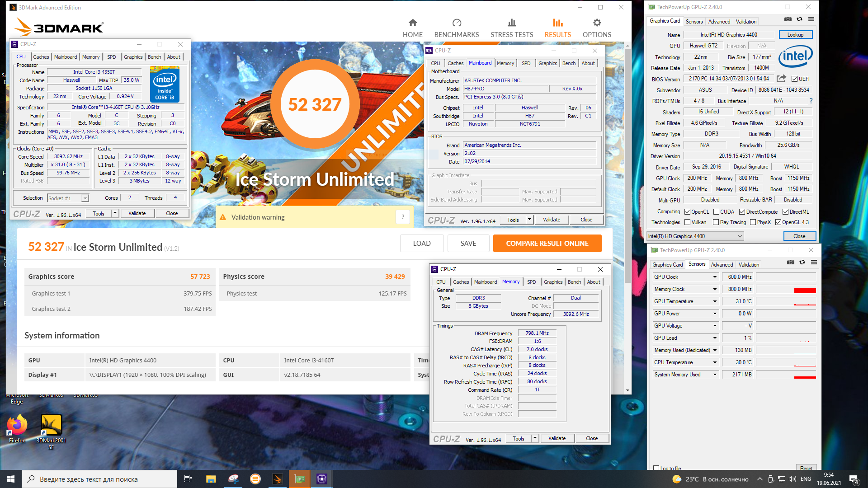Click the validation warning triangle icon

(x=223, y=217)
